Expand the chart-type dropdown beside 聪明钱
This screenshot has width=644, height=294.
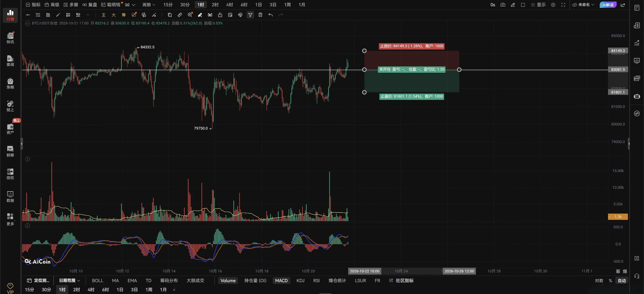[130, 5]
